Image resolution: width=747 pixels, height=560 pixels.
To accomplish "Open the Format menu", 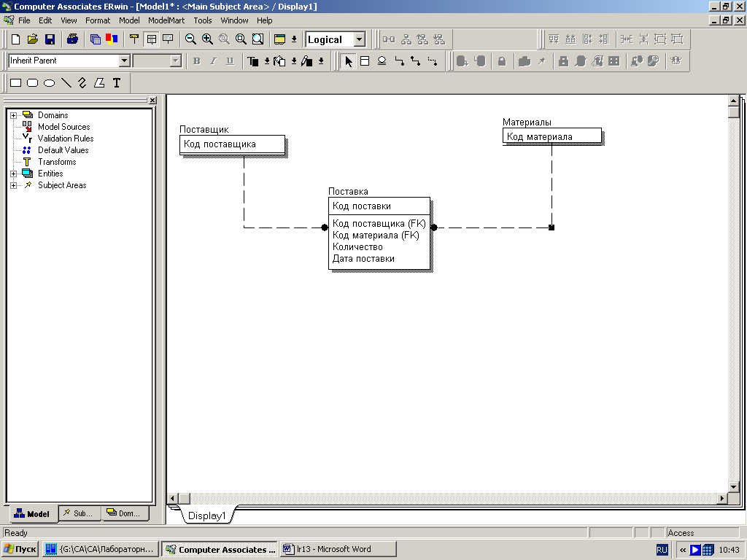I will tap(98, 20).
